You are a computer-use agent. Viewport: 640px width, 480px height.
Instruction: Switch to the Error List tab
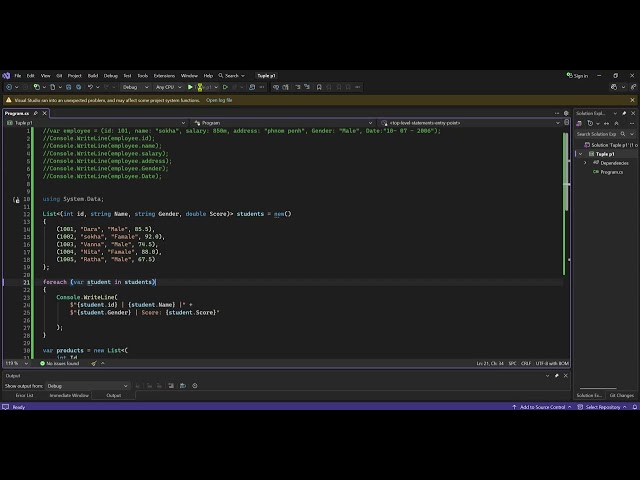tap(24, 395)
